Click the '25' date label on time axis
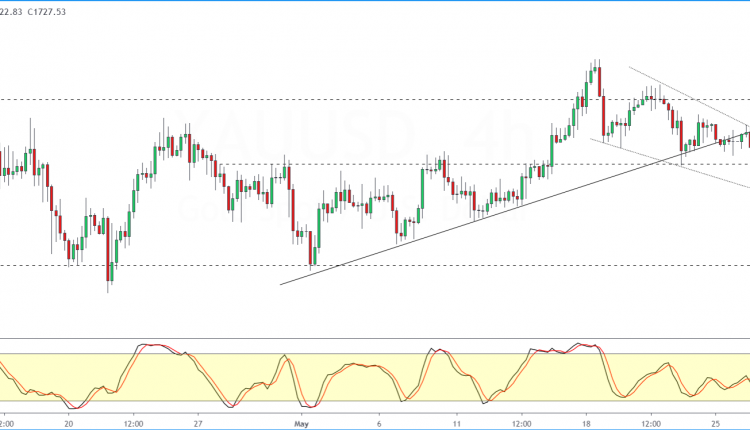Viewport: 750px width, 430px height. pyautogui.click(x=716, y=424)
